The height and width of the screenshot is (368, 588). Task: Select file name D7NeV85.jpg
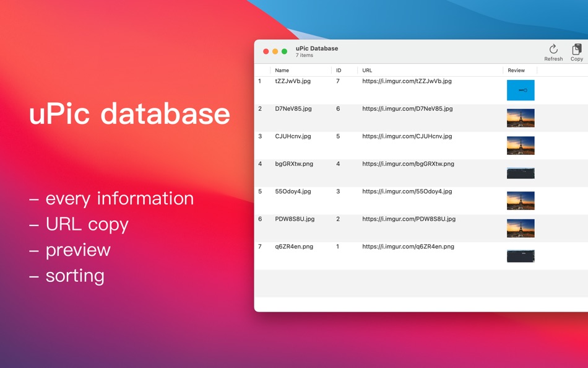tap(293, 108)
